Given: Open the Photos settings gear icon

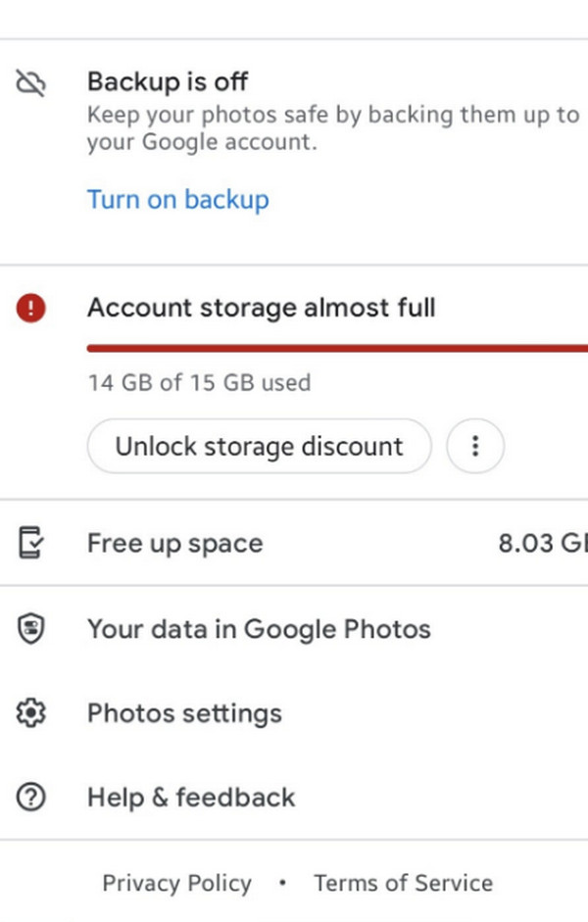Looking at the screenshot, I should [30, 713].
